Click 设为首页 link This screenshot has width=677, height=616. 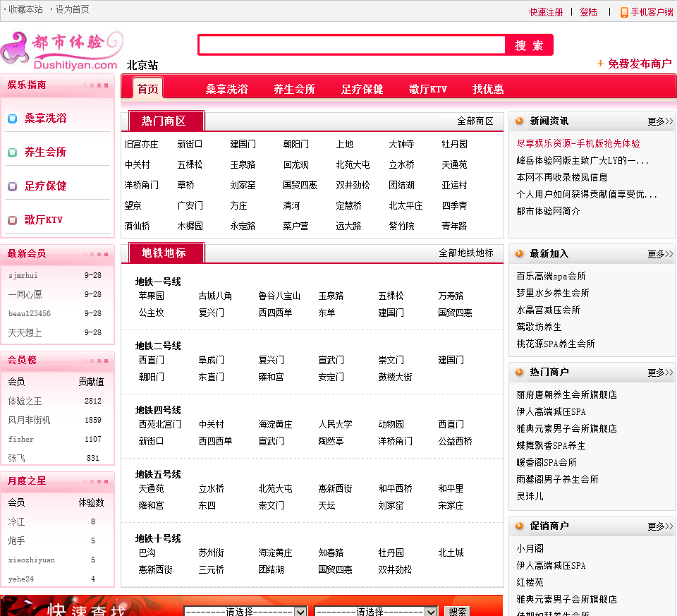tap(72, 9)
